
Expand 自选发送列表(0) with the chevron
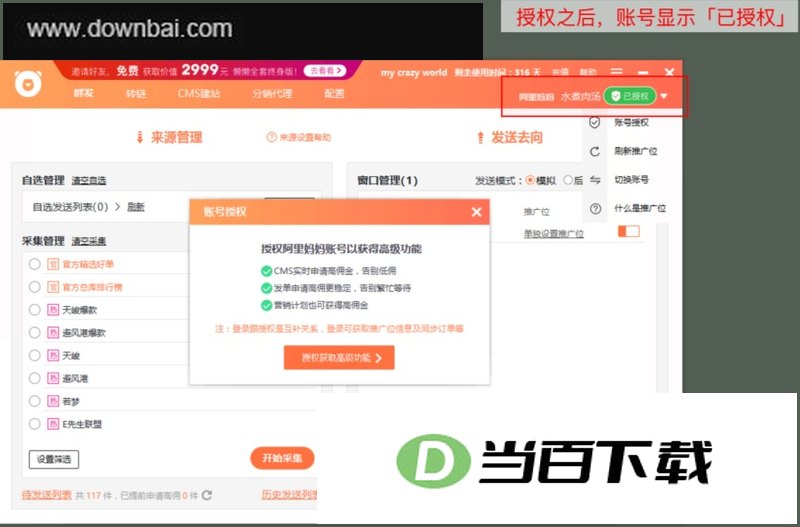click(117, 207)
